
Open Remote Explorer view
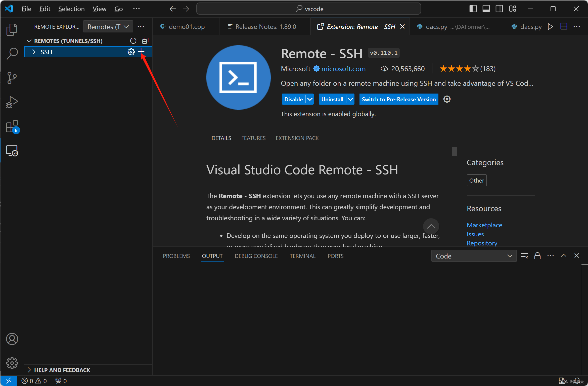tap(12, 151)
